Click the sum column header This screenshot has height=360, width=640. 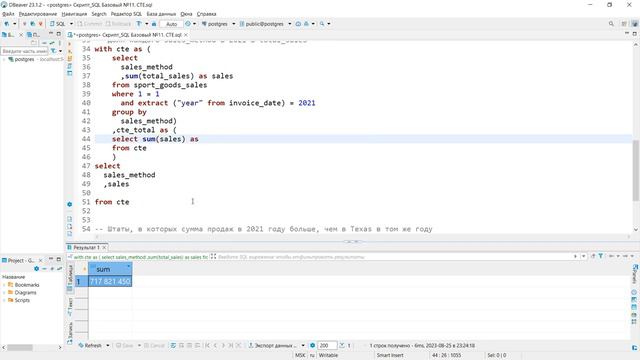click(109, 269)
